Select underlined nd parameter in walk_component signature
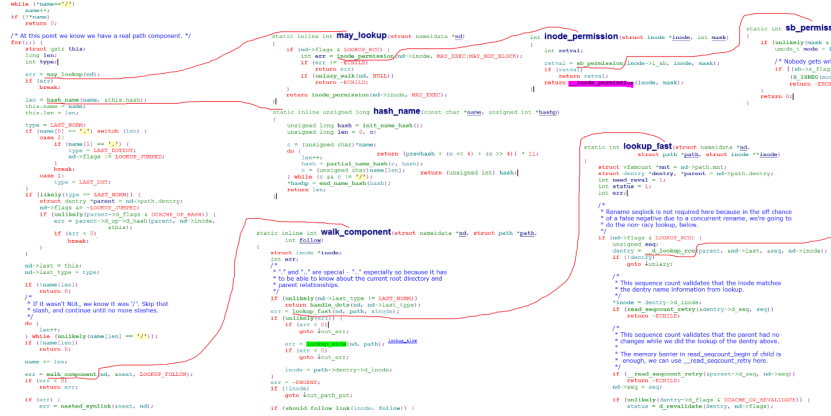This screenshot has height=416, width=831. tap(462, 233)
